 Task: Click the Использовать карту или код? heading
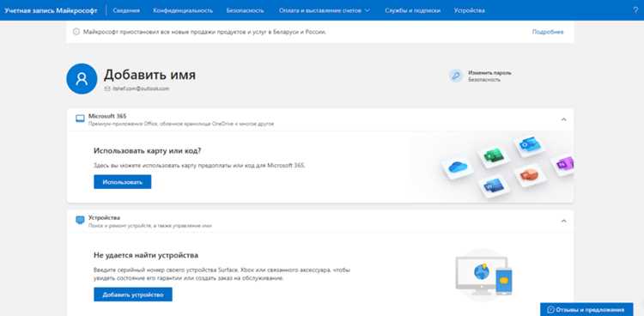(x=148, y=151)
